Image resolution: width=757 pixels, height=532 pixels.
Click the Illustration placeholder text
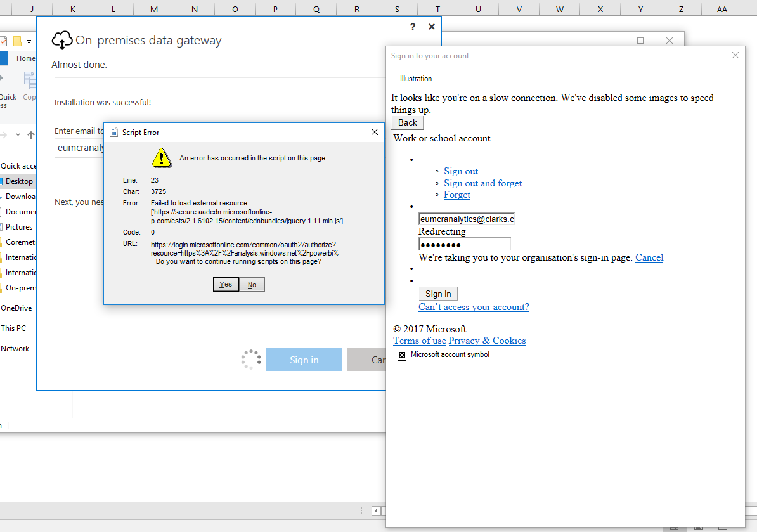416,79
